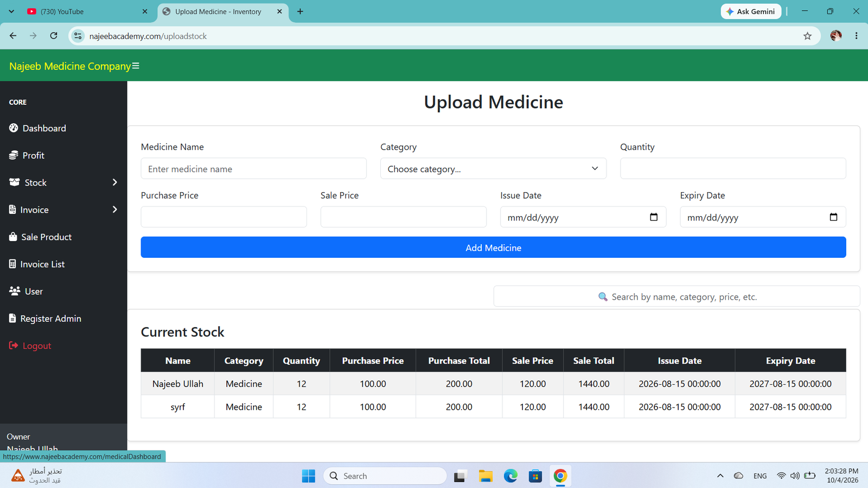Click the Invoice List calculator icon
Screen dimensions: 868x488
pos(12,264)
